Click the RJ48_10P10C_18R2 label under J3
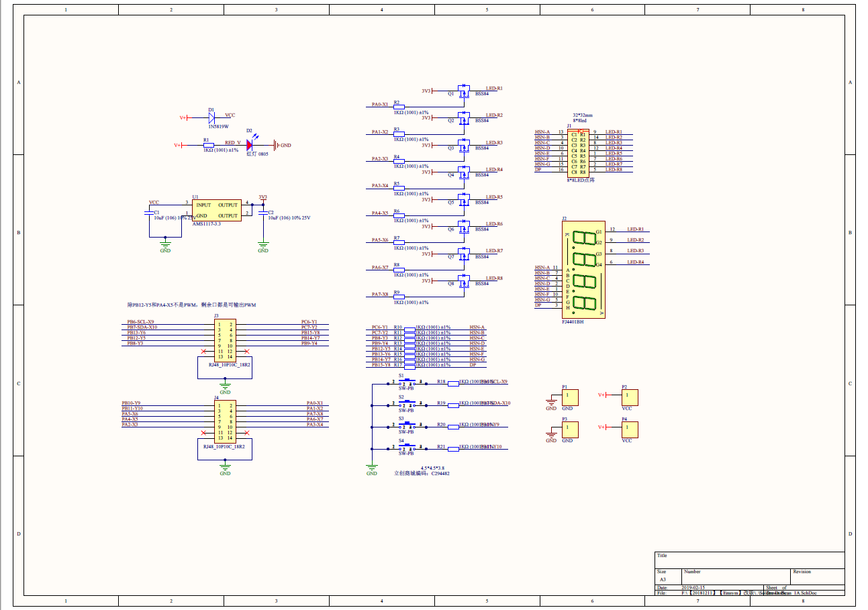 click(229, 365)
